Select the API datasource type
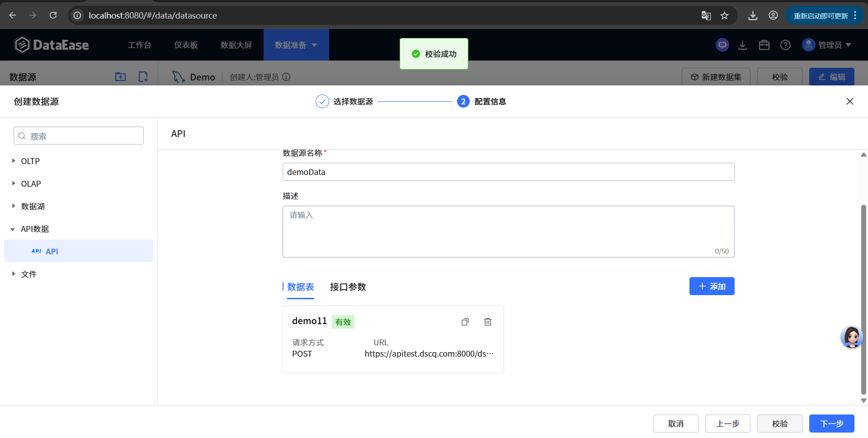The image size is (868, 438). pyautogui.click(x=52, y=251)
